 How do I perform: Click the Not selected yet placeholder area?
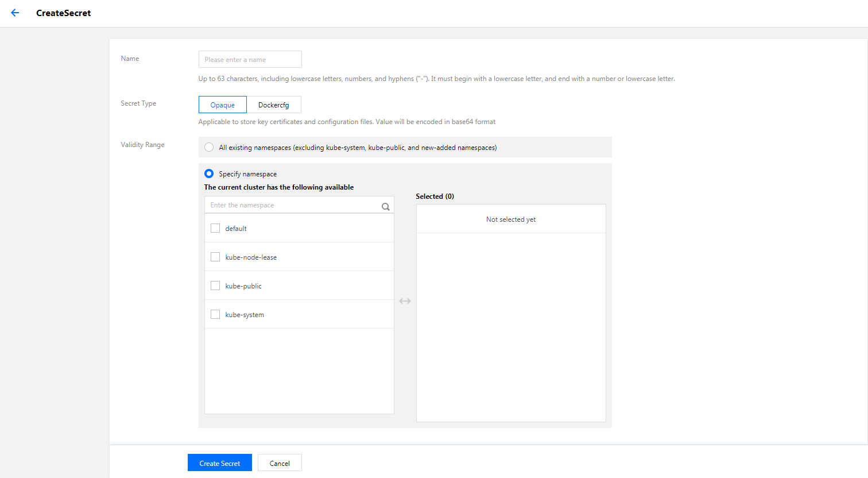point(510,219)
